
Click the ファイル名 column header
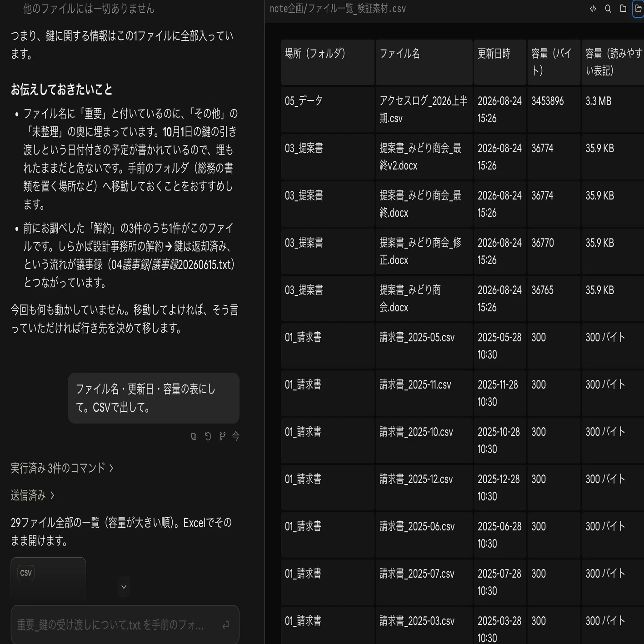pyautogui.click(x=424, y=62)
